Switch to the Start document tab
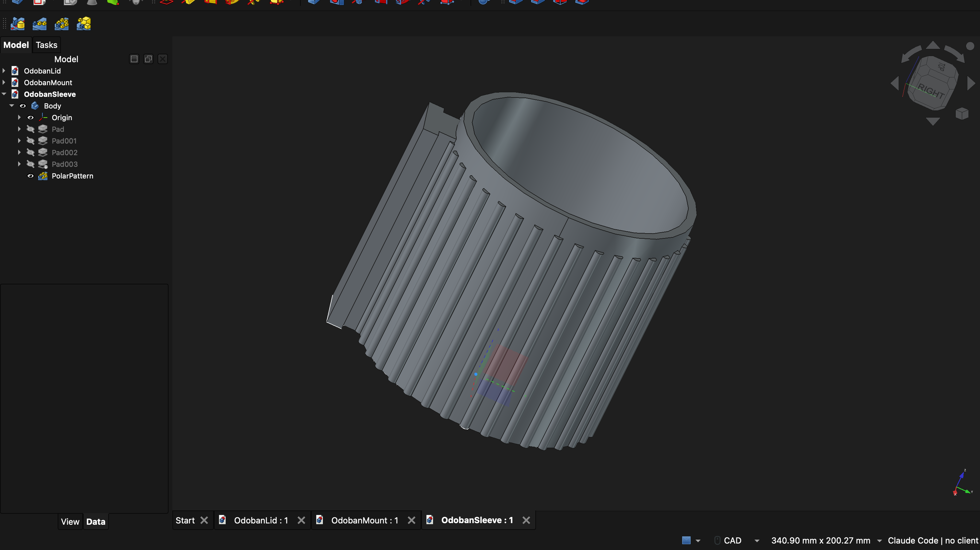Viewport: 980px width, 550px height. click(x=185, y=520)
